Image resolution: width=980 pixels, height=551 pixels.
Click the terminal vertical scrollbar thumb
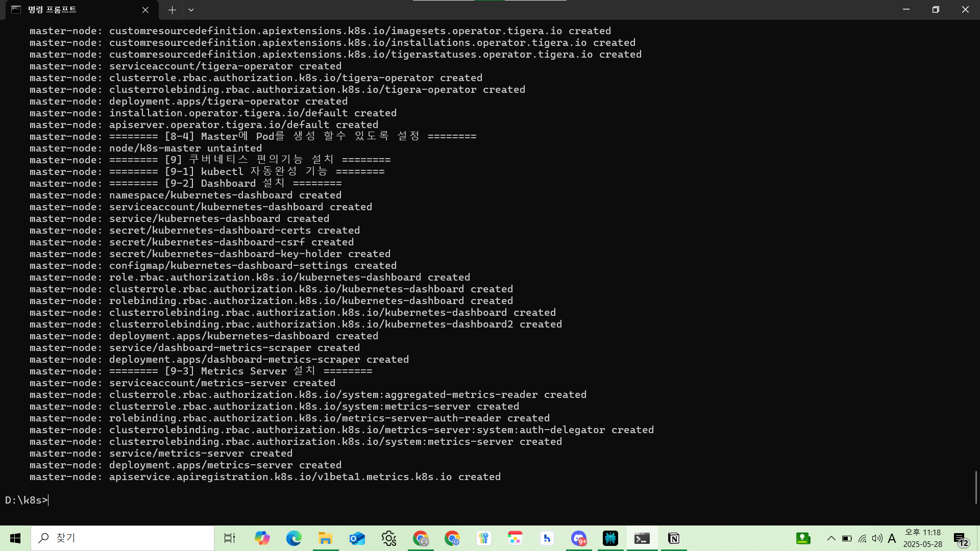pos(976,487)
